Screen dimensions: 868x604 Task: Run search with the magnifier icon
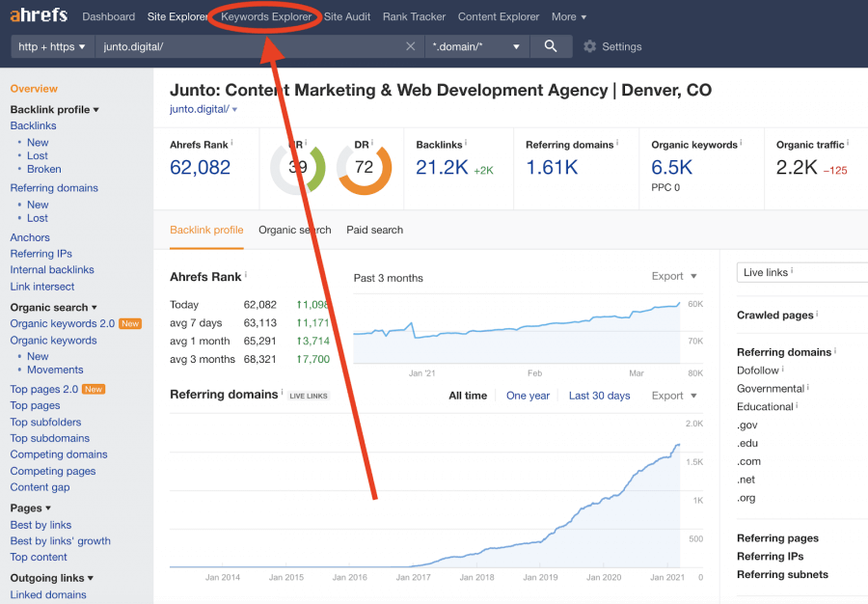click(x=551, y=45)
